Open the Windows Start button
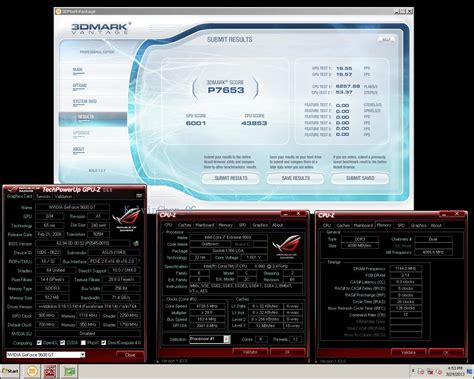The image size is (474, 379). [x=10, y=371]
